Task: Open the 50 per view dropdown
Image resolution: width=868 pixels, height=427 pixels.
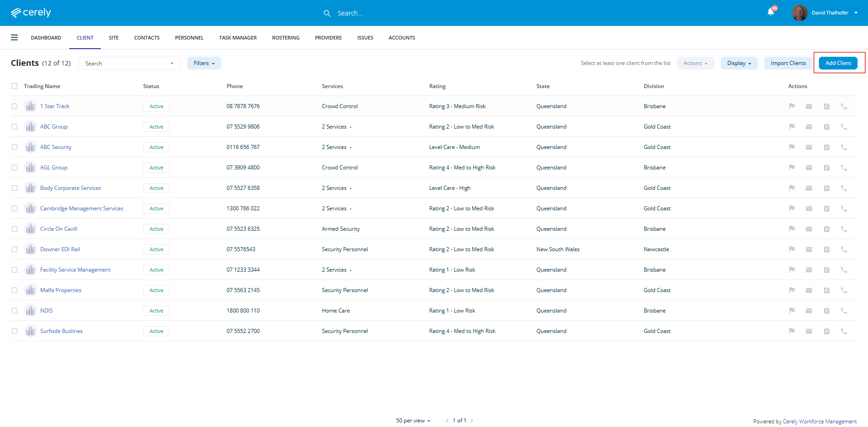Action: pos(413,421)
